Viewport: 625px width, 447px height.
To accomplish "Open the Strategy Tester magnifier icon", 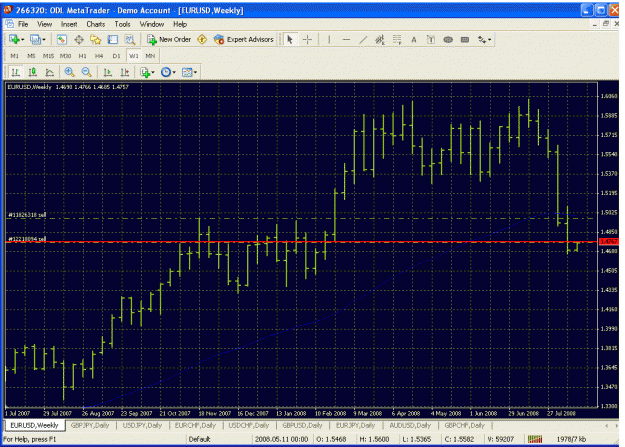I will (x=130, y=39).
